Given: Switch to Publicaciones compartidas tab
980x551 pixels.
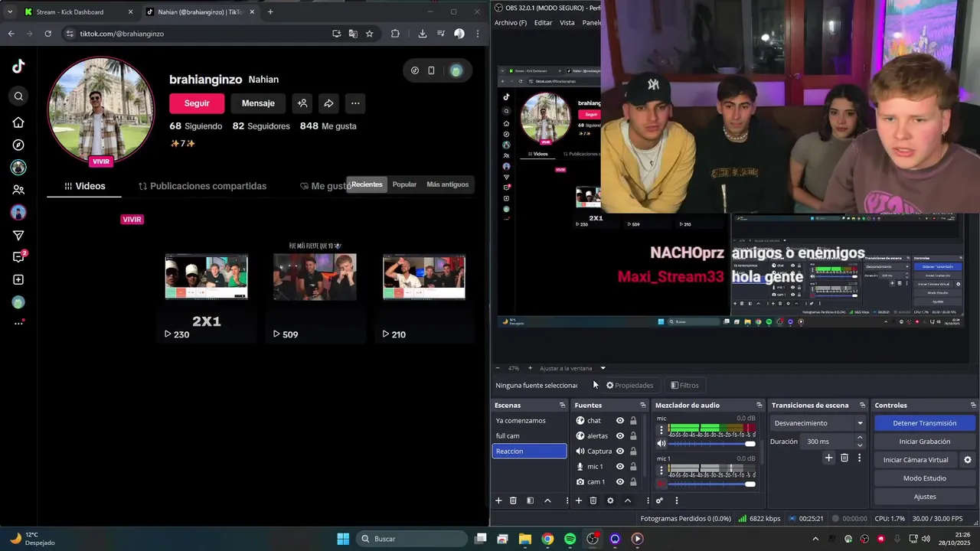Looking at the screenshot, I should (202, 186).
